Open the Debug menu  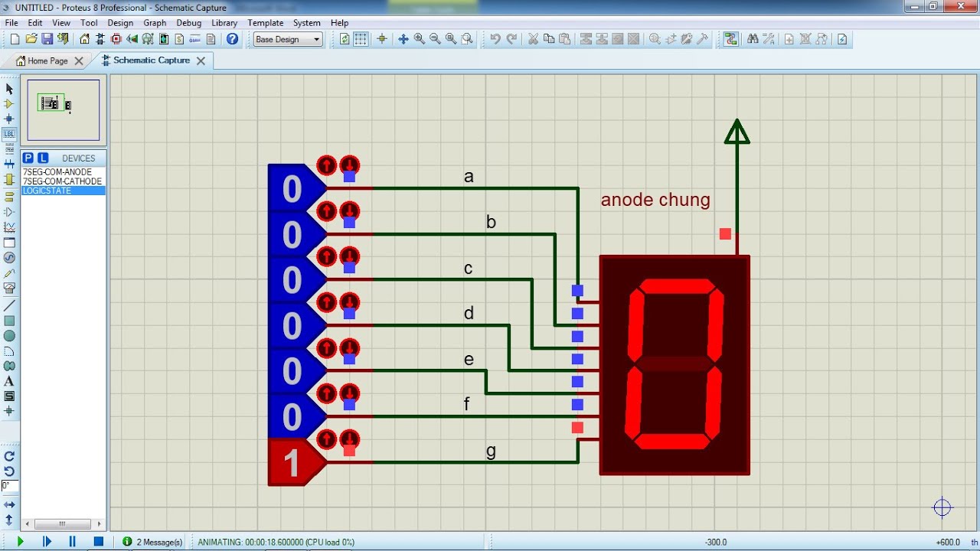pyautogui.click(x=188, y=23)
